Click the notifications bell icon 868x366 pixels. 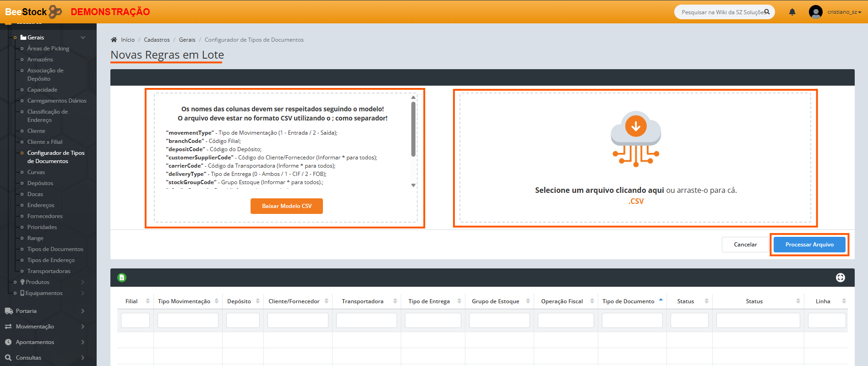click(x=792, y=12)
